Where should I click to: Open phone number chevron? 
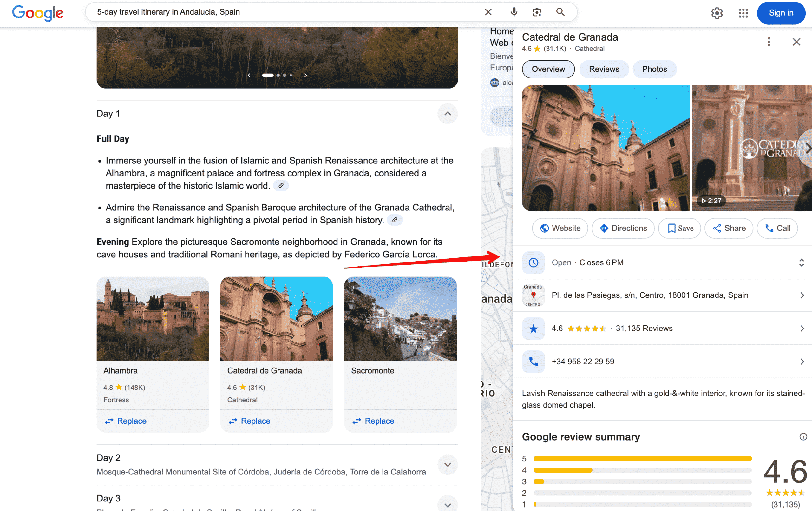tap(802, 362)
